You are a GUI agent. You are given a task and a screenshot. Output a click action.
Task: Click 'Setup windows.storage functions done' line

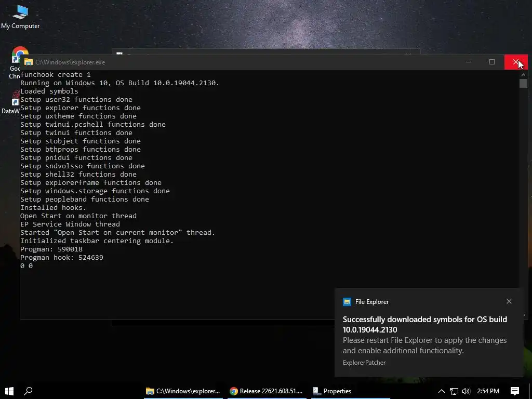(95, 191)
